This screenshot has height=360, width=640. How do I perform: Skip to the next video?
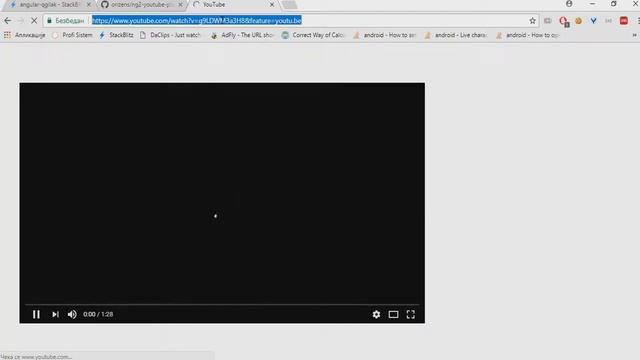click(x=55, y=314)
